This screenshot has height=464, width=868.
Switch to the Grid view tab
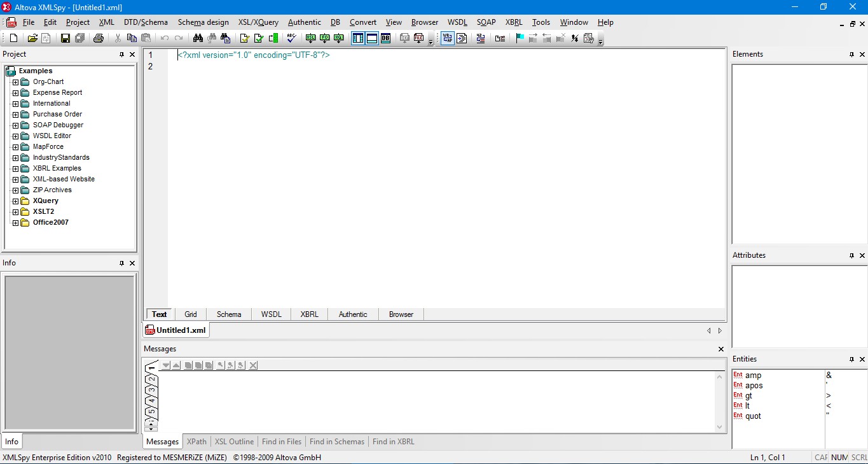click(x=191, y=314)
